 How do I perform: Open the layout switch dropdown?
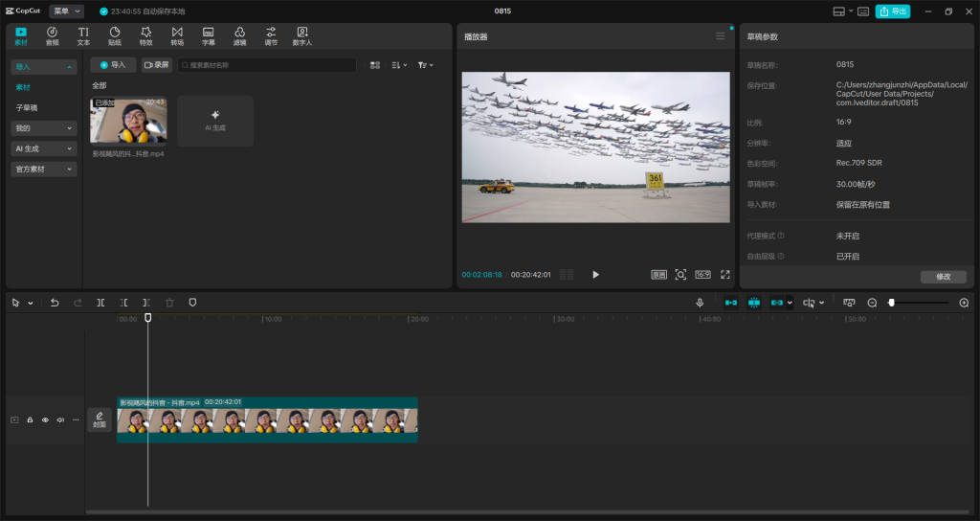(842, 11)
